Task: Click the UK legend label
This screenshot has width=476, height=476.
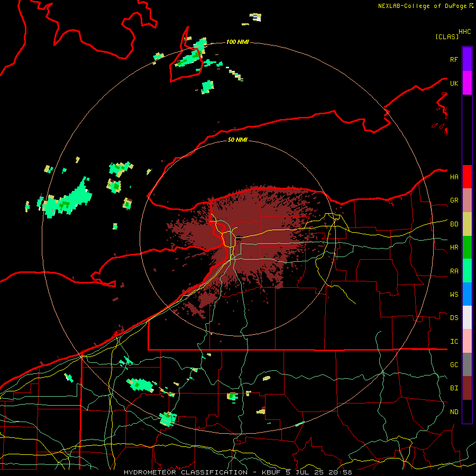Action: tap(454, 83)
